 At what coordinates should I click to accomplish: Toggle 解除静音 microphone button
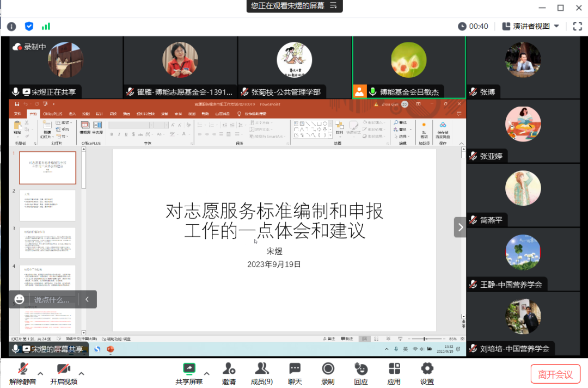tap(23, 369)
